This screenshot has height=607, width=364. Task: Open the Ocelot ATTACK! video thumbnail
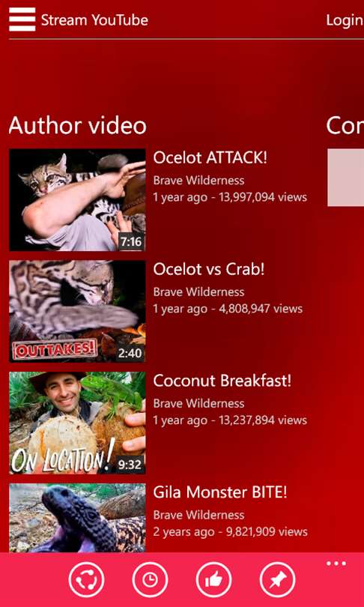(x=77, y=200)
